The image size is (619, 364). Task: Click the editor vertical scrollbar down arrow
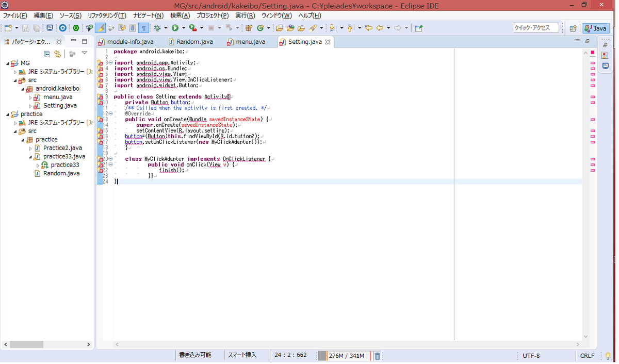coord(585,336)
